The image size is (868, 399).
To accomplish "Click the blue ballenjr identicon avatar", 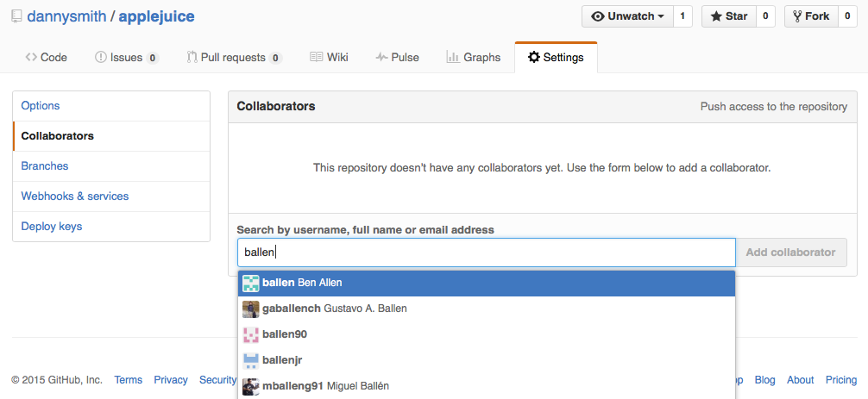I will [x=251, y=361].
